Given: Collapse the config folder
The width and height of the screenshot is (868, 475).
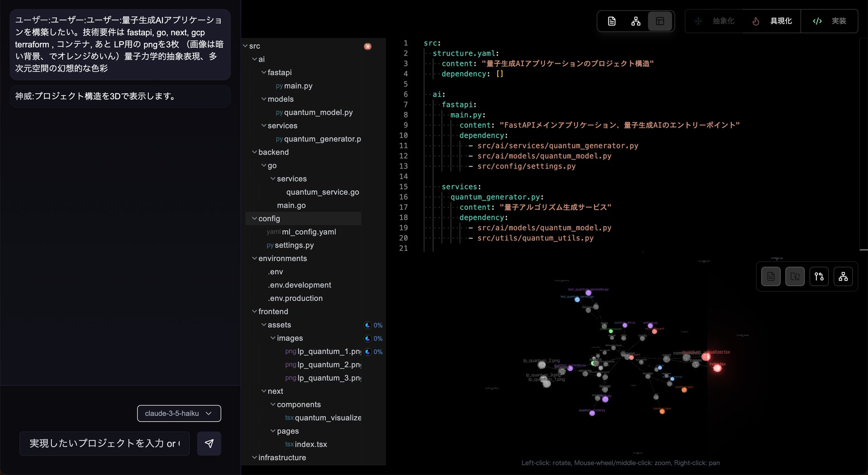Looking at the screenshot, I should (x=255, y=219).
